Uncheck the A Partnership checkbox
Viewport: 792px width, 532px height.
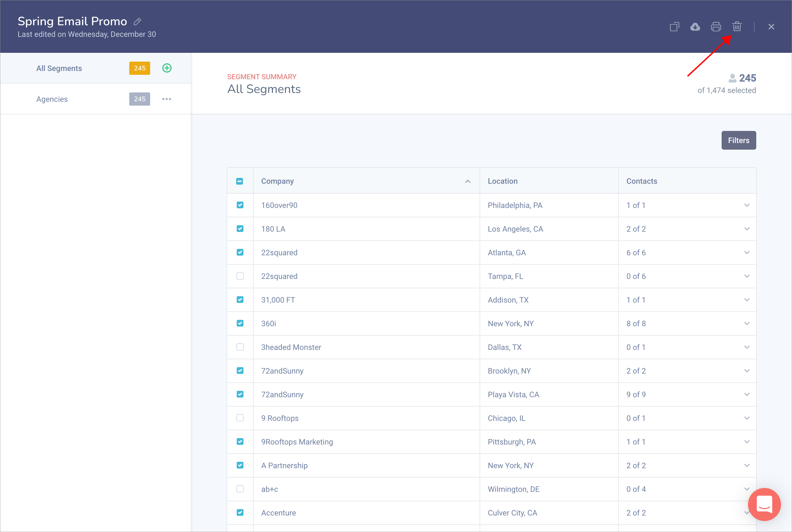(x=240, y=465)
